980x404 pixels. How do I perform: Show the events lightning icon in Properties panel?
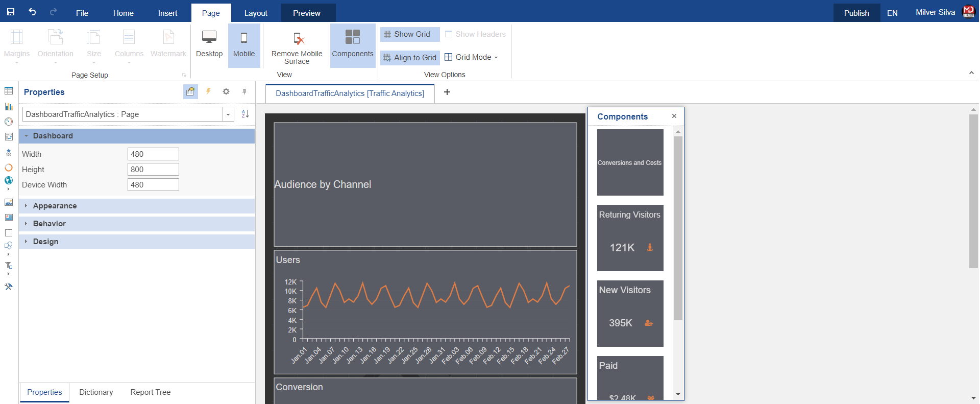pos(208,91)
